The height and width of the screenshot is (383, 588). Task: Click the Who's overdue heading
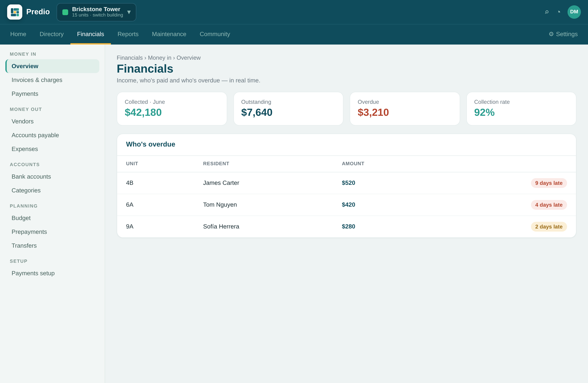point(151,144)
